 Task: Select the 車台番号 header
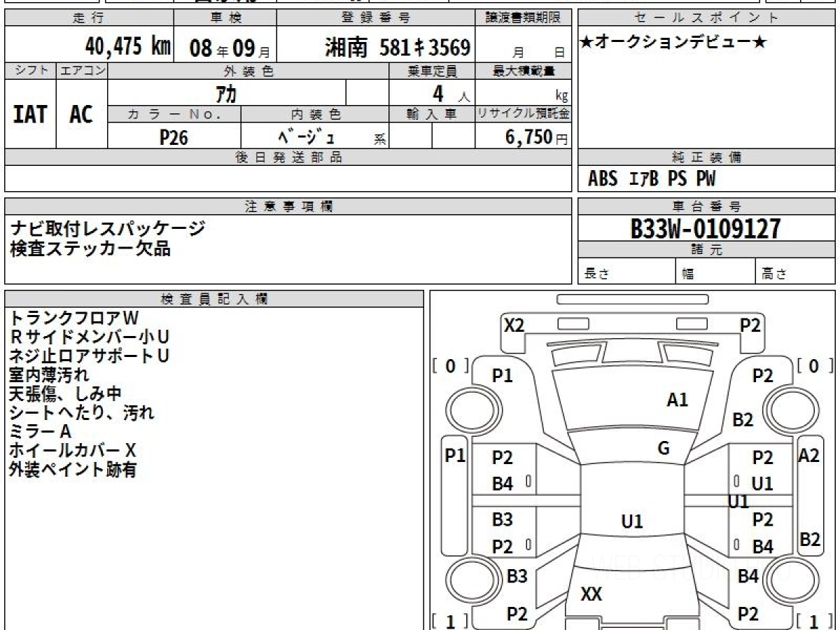tap(707, 206)
